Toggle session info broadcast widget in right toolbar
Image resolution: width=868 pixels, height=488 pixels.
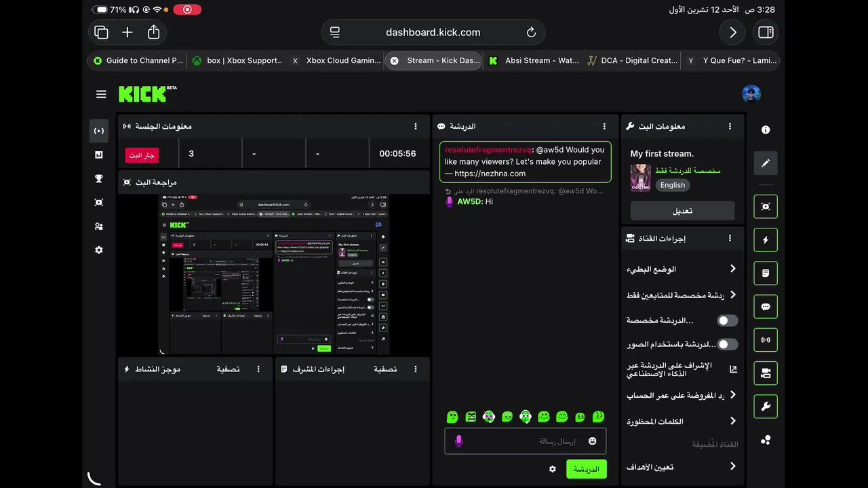click(766, 340)
